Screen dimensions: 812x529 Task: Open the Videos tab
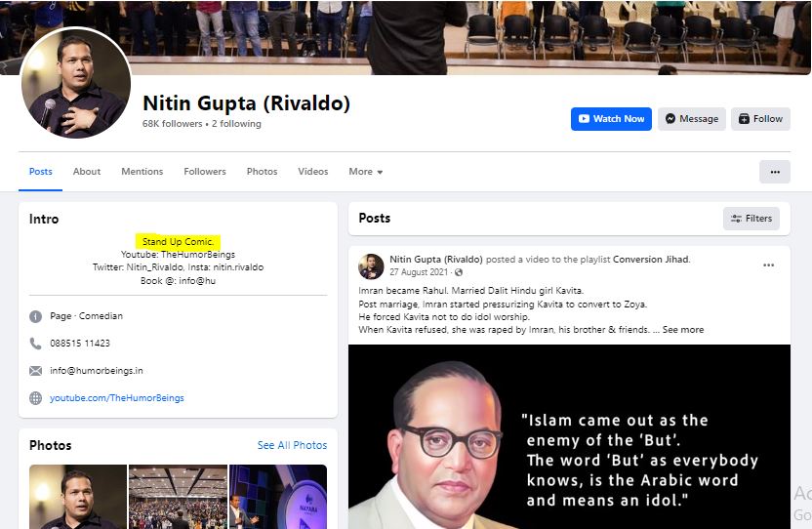pyautogui.click(x=312, y=172)
